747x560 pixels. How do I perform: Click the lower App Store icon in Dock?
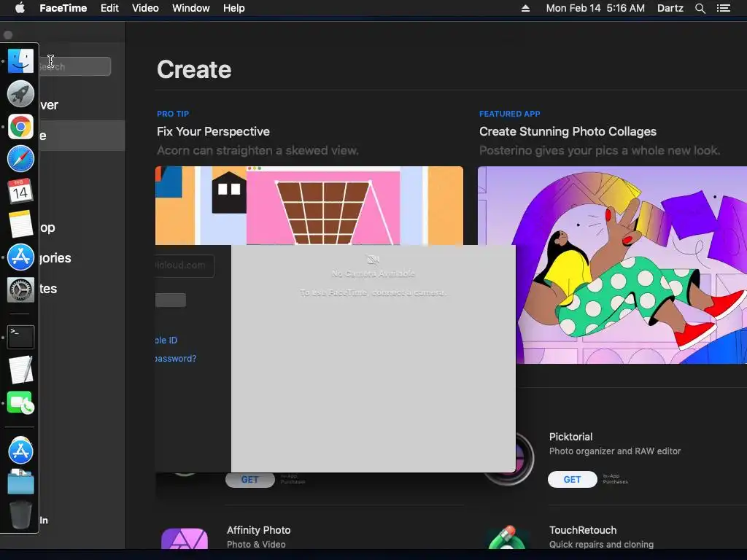pyautogui.click(x=20, y=450)
